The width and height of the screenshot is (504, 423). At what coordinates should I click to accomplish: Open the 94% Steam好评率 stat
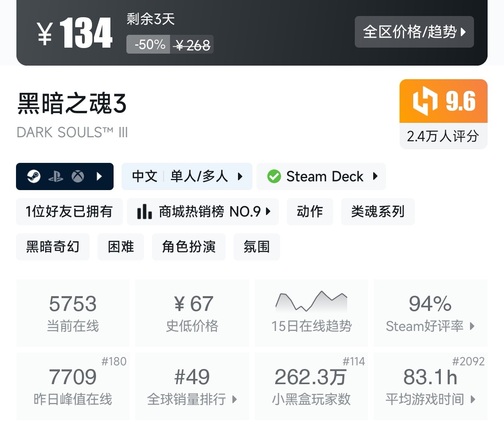point(430,313)
